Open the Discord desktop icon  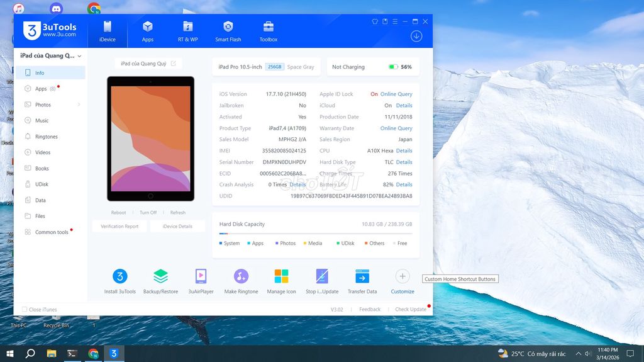pos(56,9)
